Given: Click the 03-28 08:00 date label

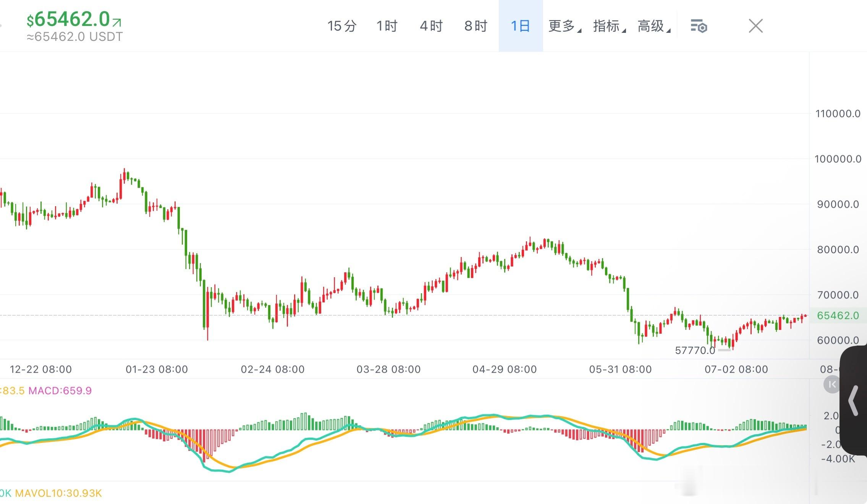Looking at the screenshot, I should [388, 369].
